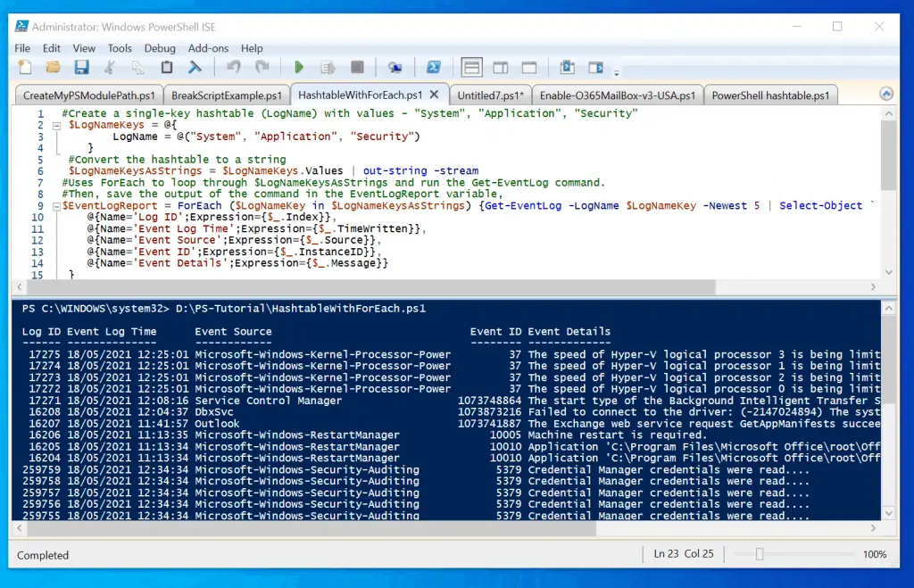This screenshot has height=588, width=914.
Task: Click the zoom slider handle in status bar
Action: 759,554
